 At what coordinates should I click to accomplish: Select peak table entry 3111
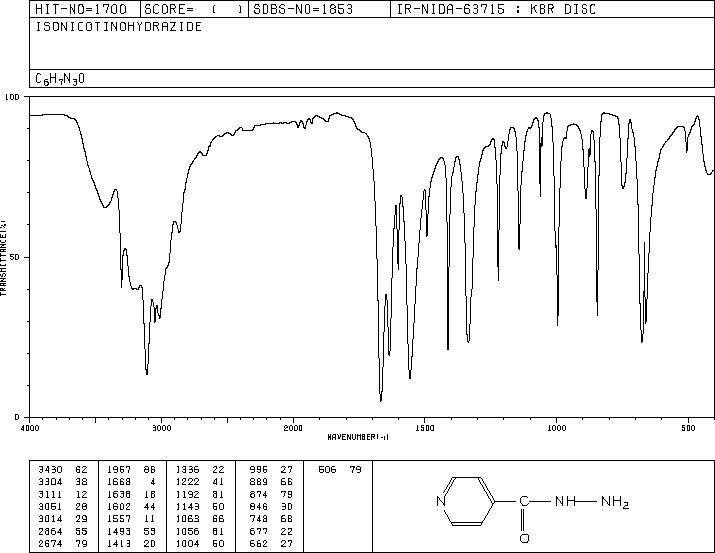tap(62, 494)
